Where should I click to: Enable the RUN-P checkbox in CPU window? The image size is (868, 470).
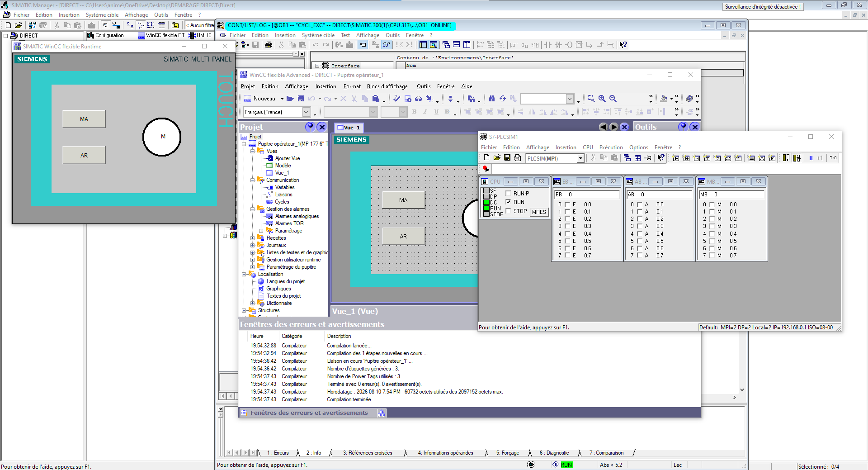(x=508, y=194)
